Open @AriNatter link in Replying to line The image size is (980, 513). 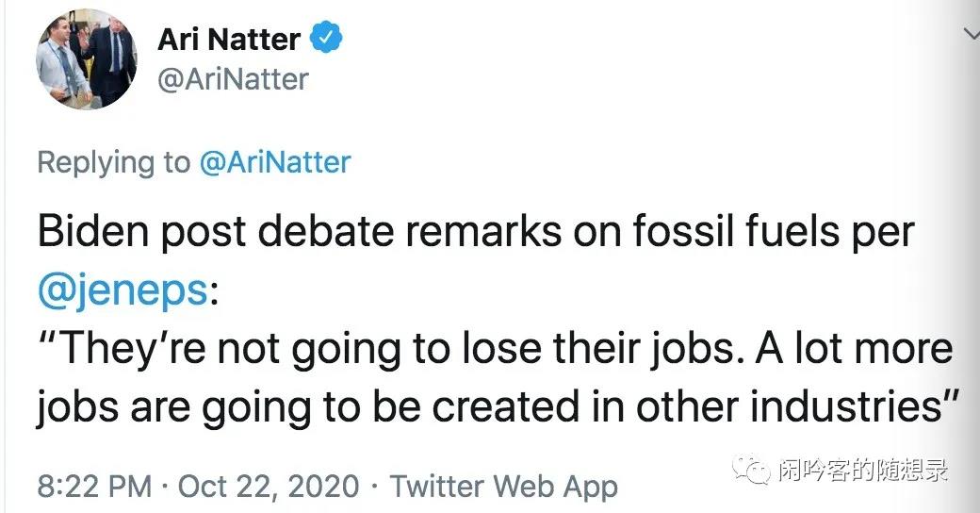tap(274, 162)
